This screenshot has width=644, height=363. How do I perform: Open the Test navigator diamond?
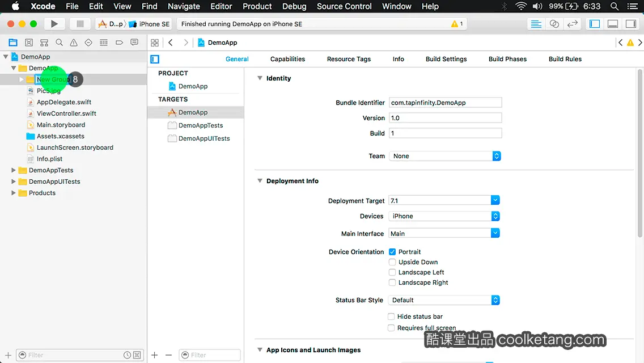[x=88, y=43]
